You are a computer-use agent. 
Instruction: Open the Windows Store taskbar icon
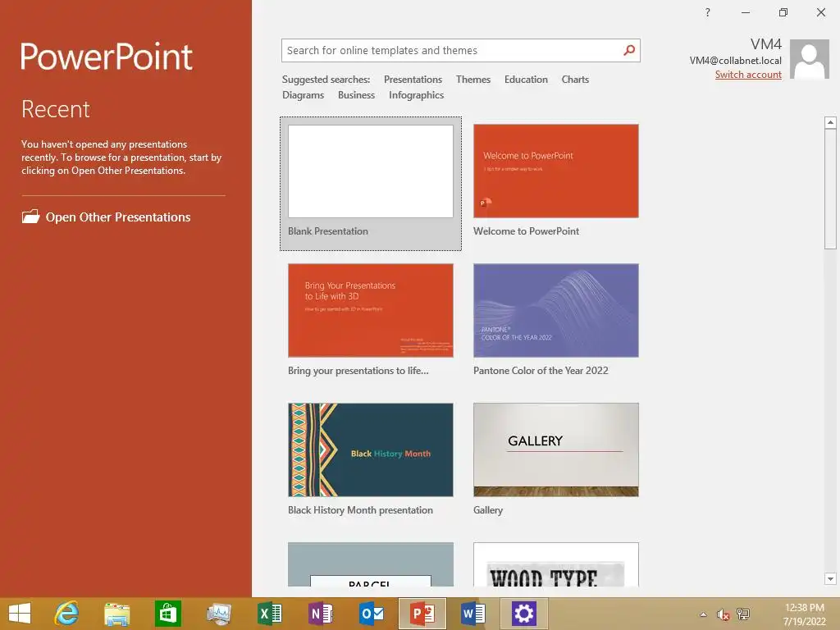click(167, 614)
